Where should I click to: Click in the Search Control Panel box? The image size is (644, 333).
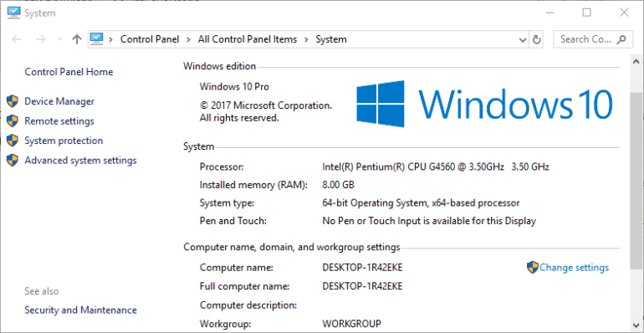[x=585, y=39]
